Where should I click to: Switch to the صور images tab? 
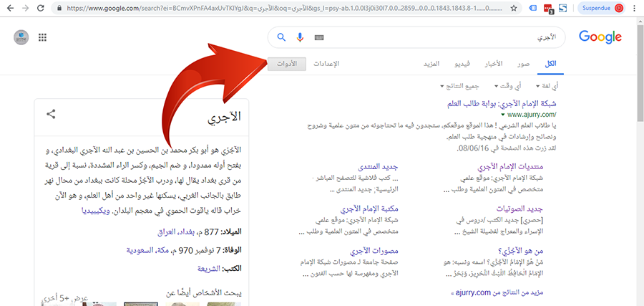coord(525,64)
